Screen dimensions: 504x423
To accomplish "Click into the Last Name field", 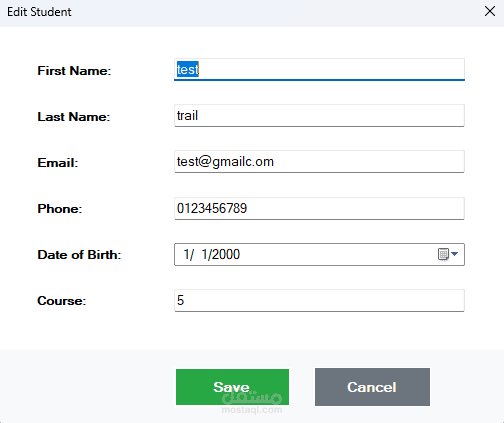I will coord(319,116).
